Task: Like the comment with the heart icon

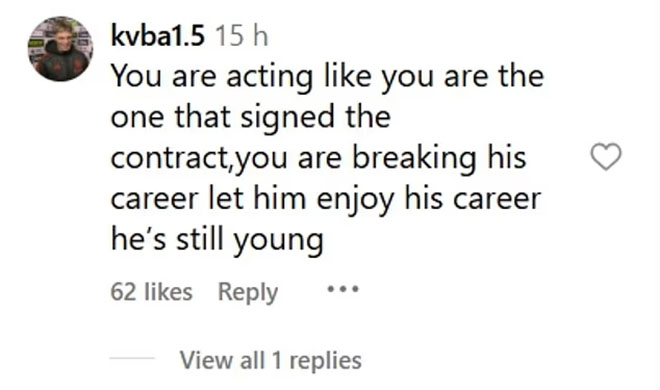Action: (606, 157)
